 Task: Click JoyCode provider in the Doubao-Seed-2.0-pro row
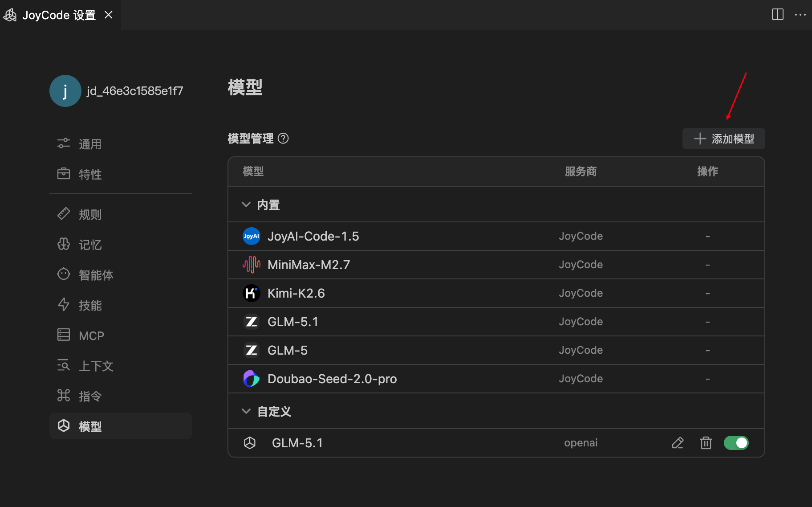point(581,379)
